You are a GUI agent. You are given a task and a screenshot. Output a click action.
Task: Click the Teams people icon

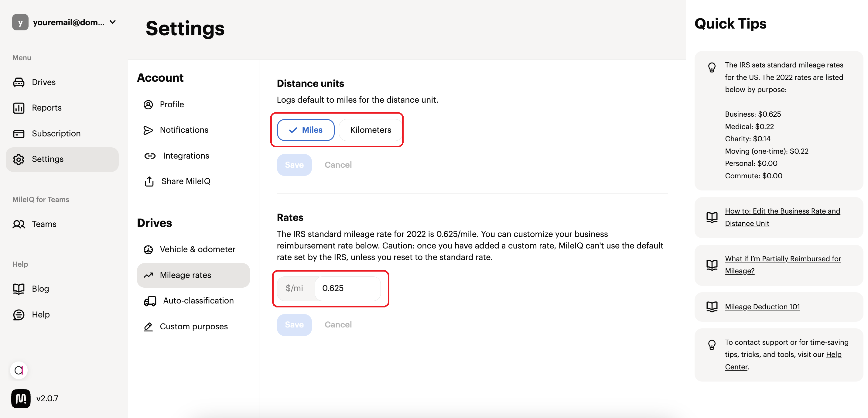[19, 224]
